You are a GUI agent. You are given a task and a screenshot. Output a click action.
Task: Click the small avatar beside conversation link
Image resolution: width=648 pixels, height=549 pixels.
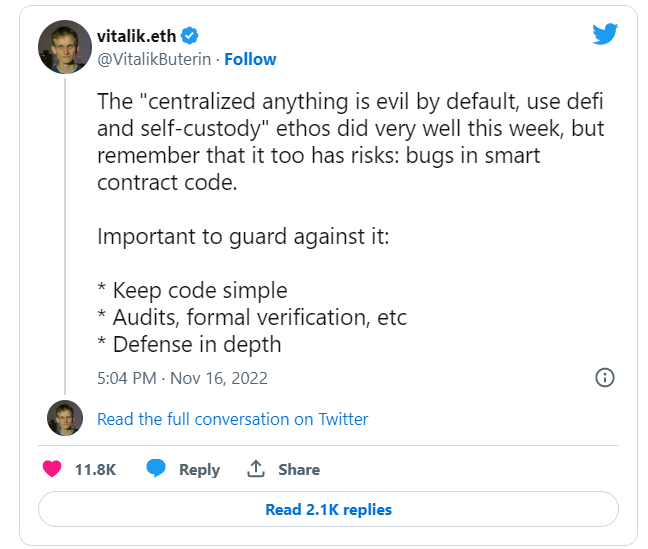coord(65,418)
